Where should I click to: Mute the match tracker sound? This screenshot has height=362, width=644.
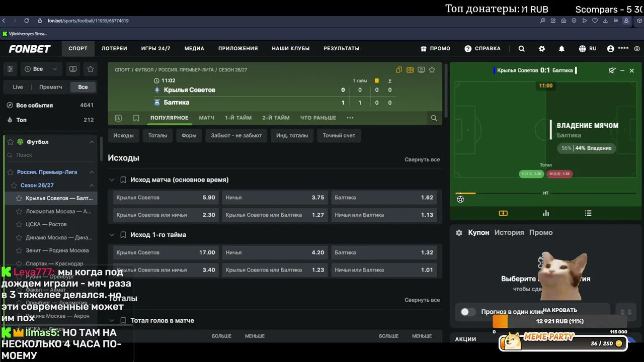click(x=612, y=70)
